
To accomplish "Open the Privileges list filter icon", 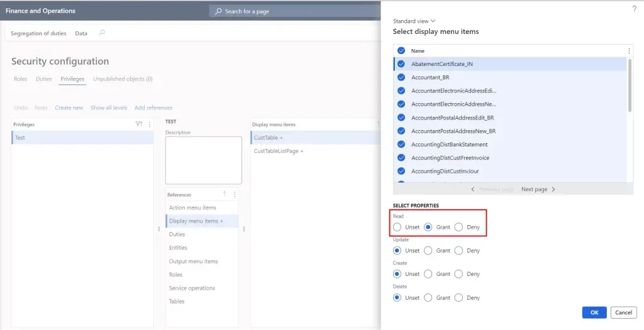I will point(139,124).
